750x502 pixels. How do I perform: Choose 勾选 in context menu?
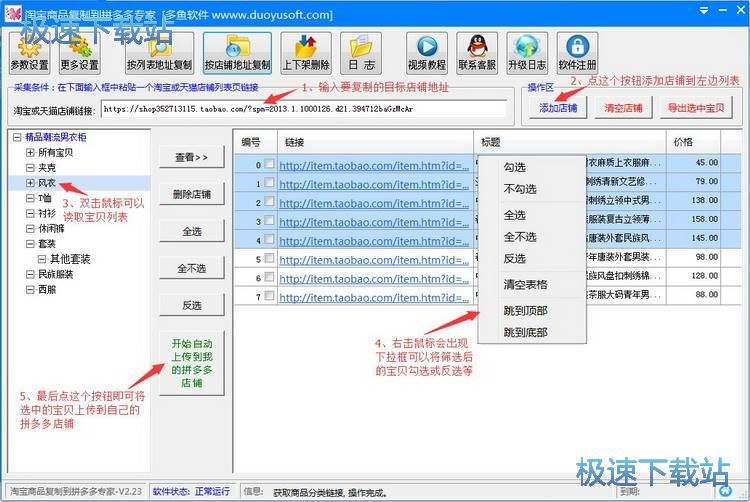[532, 167]
